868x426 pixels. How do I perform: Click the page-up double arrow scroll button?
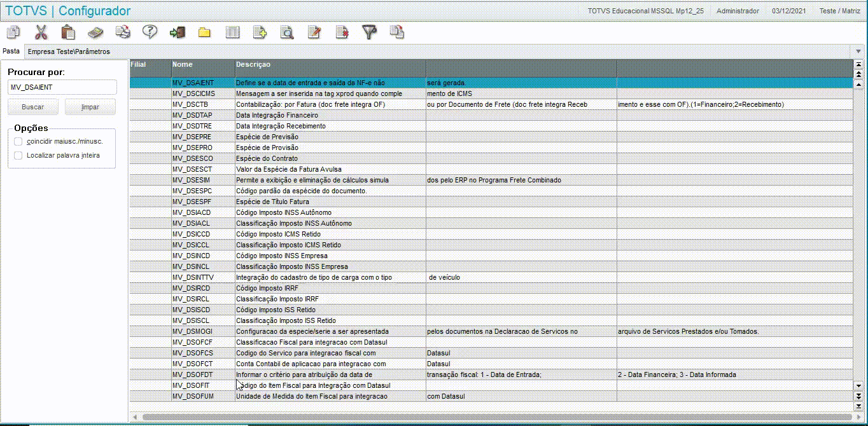point(858,74)
